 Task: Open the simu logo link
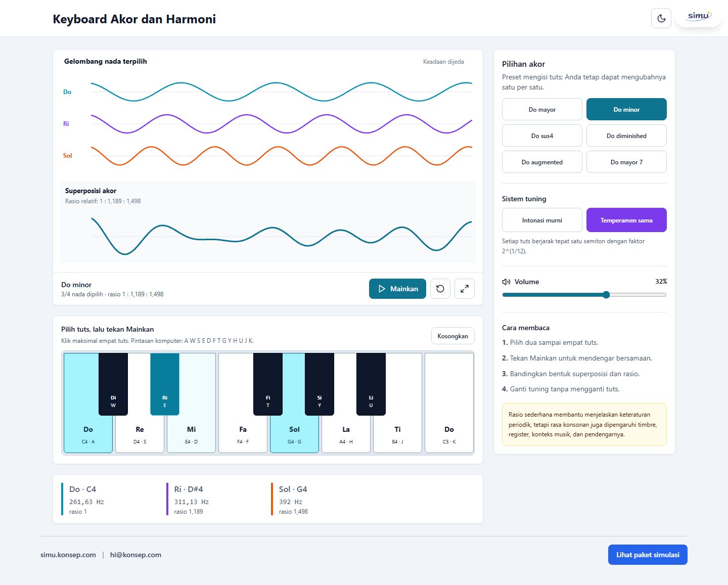pyautogui.click(x=699, y=16)
